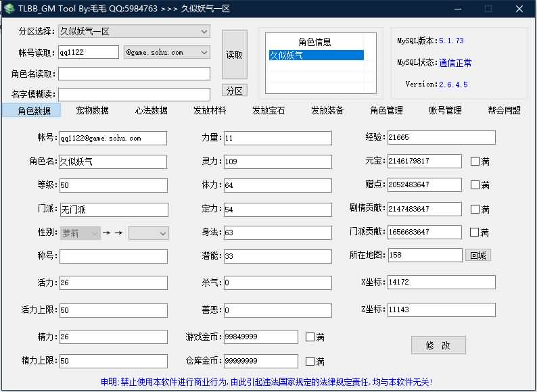
Task: Click the 所在地图 field showing 158
Action: tap(425, 255)
